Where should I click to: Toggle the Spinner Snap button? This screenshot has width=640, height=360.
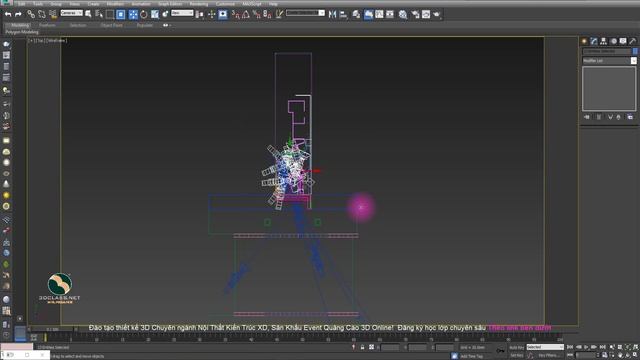click(267, 14)
